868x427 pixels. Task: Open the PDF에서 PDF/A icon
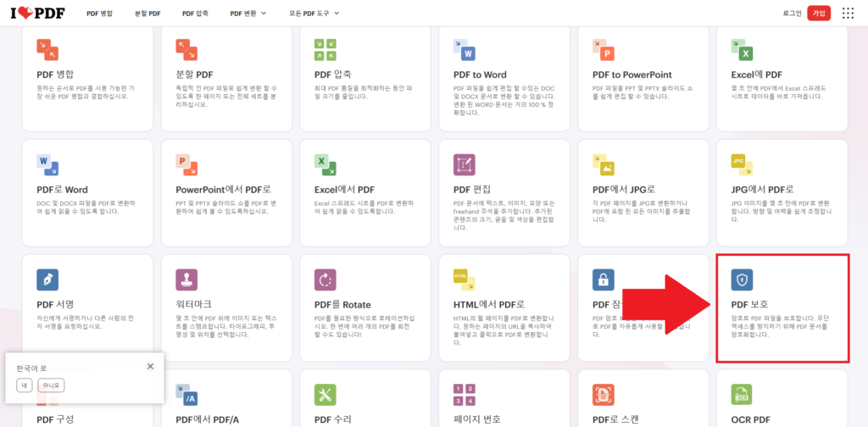tap(186, 395)
